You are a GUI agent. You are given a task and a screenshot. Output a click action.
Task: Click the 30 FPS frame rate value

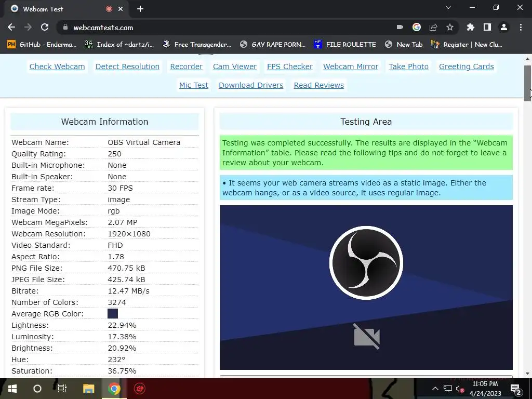coord(120,188)
